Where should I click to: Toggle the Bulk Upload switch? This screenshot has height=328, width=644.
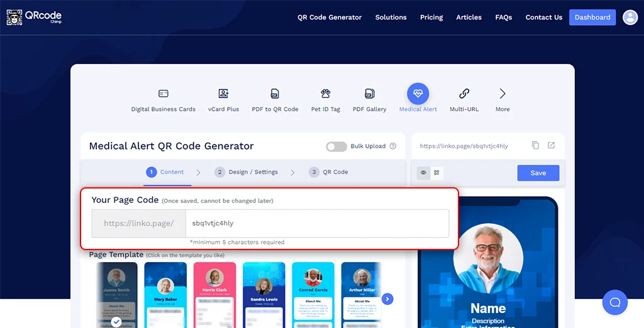click(336, 146)
